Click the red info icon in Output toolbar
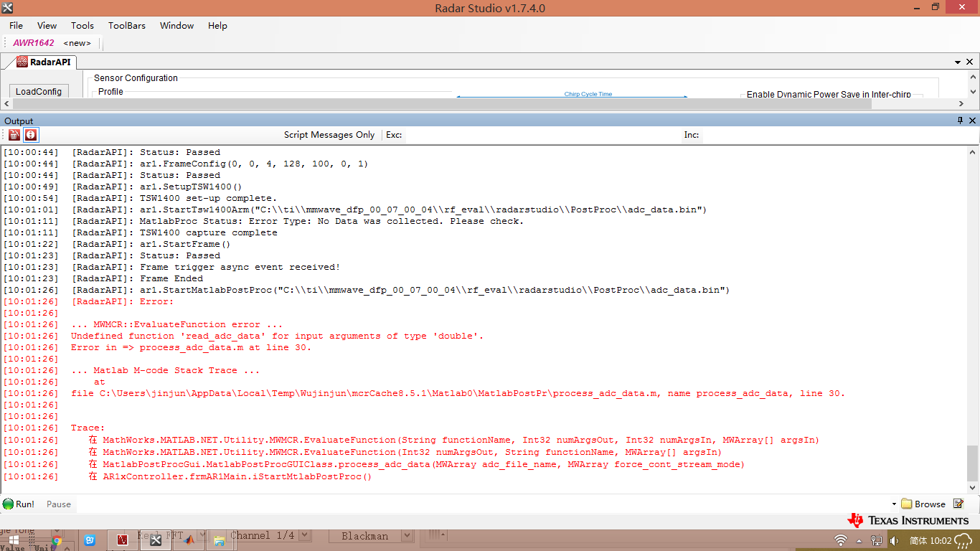The image size is (980, 551). click(x=30, y=134)
